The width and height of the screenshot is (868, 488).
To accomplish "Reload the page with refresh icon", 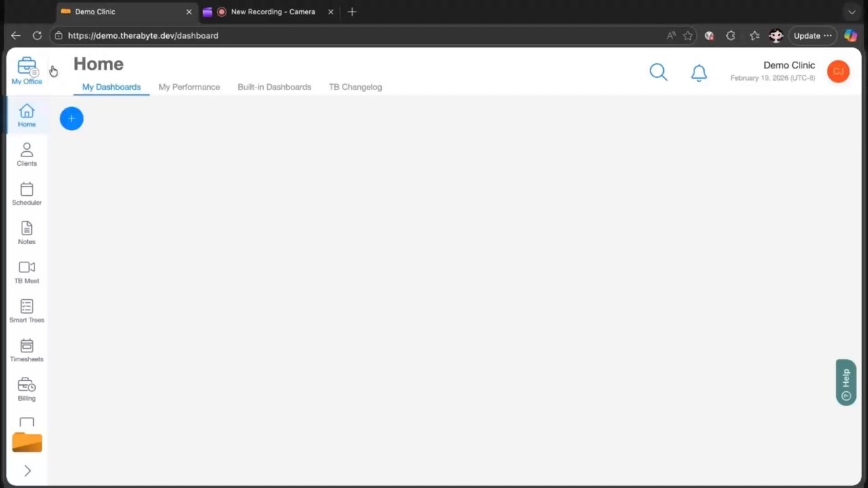I will click(37, 35).
